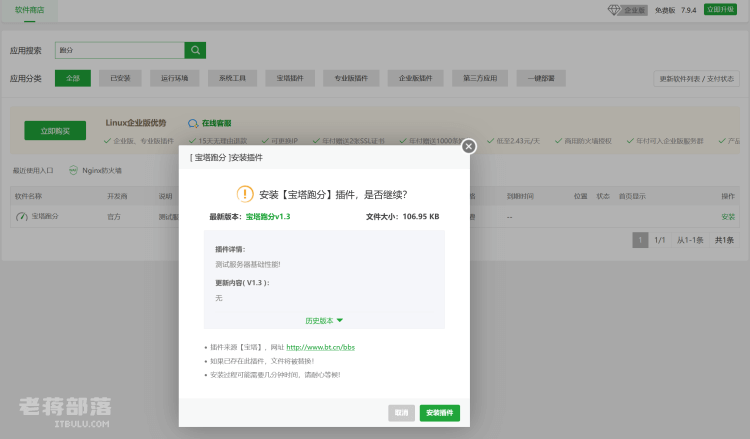The image size is (750, 439).
Task: Click the 宝塔跑分 speedometer icon
Action: [22, 217]
